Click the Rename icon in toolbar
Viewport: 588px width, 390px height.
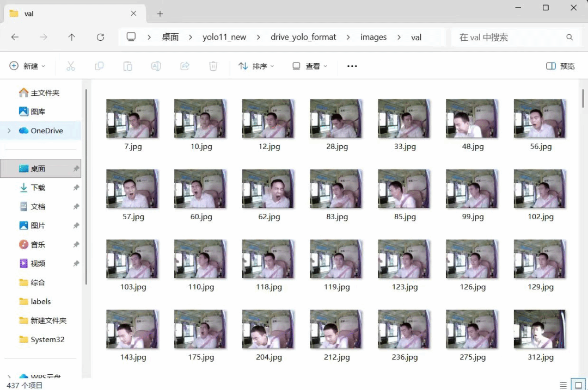[156, 66]
